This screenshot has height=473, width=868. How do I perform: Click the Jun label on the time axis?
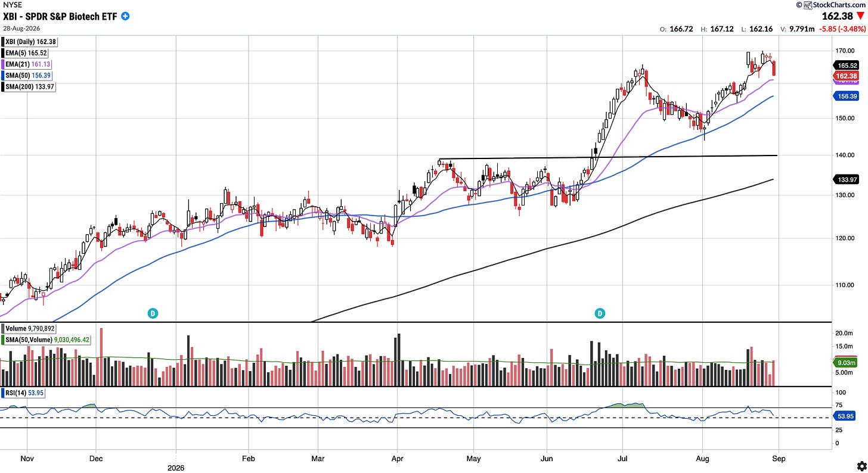tap(546, 458)
